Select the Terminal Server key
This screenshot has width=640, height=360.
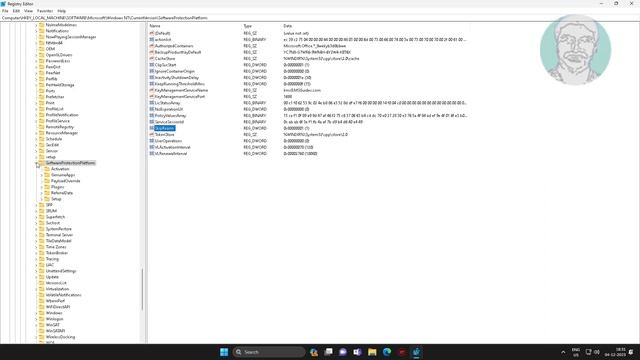click(59, 235)
